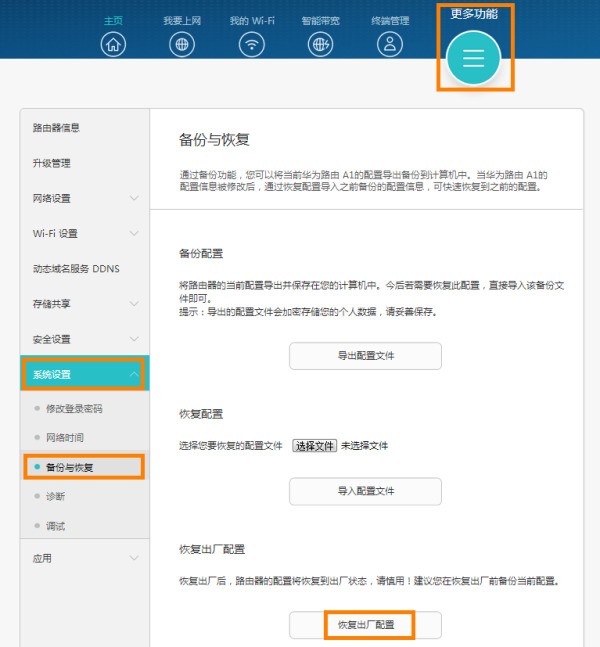Select 修改登录密码 submenu item
This screenshot has height=647, width=600.
(x=74, y=408)
